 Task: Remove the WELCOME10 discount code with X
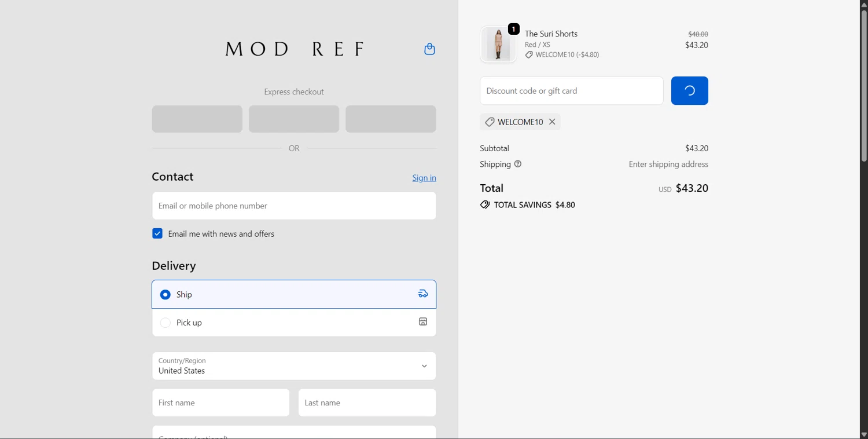pyautogui.click(x=552, y=122)
